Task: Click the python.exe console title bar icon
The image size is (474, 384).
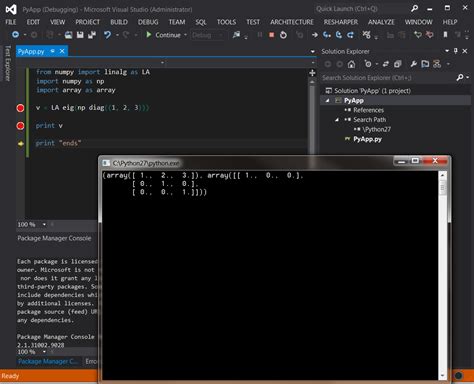Action: 106,163
